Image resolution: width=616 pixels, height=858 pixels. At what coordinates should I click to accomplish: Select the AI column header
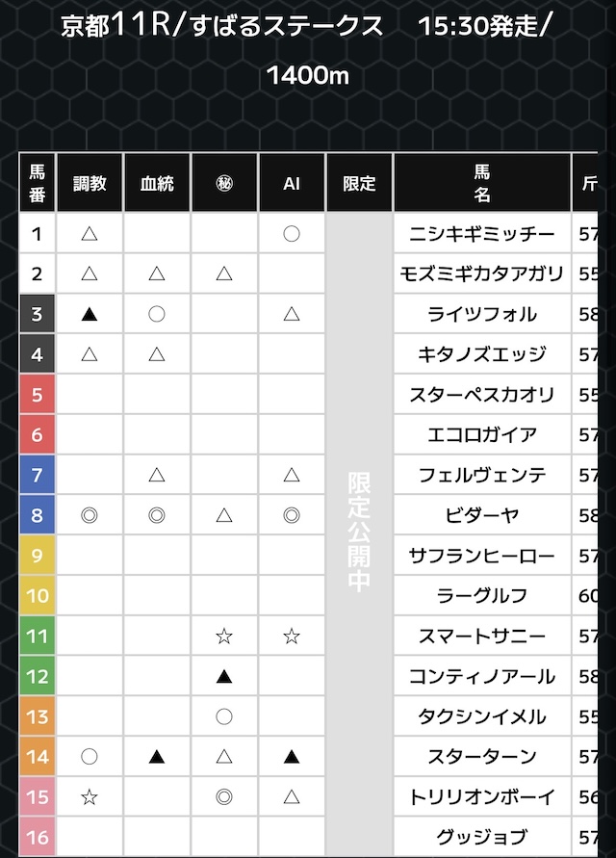tap(292, 183)
